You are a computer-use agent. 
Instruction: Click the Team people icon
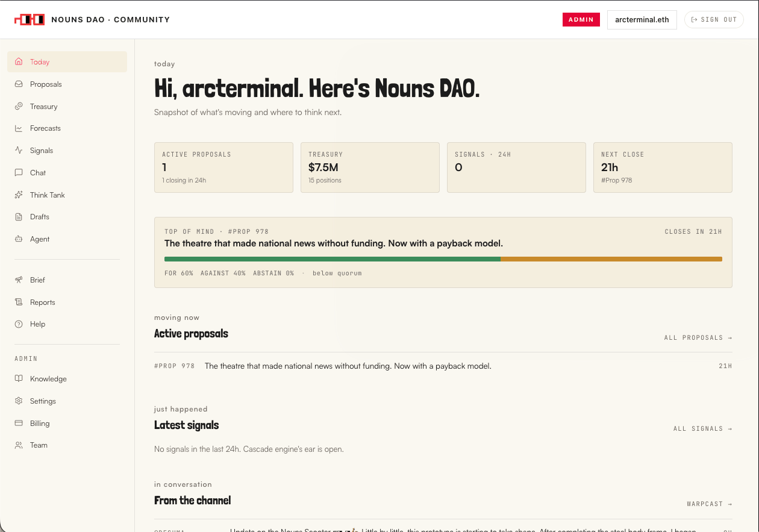coord(19,445)
